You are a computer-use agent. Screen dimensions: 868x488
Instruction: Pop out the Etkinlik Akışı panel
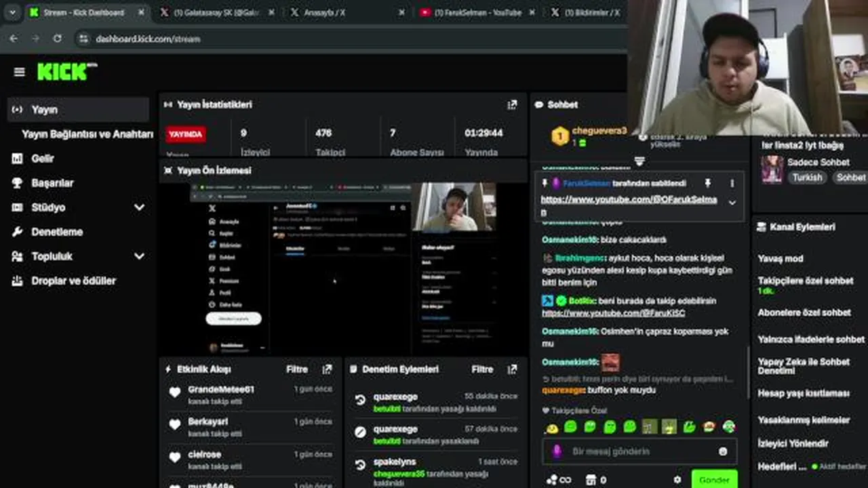click(327, 369)
